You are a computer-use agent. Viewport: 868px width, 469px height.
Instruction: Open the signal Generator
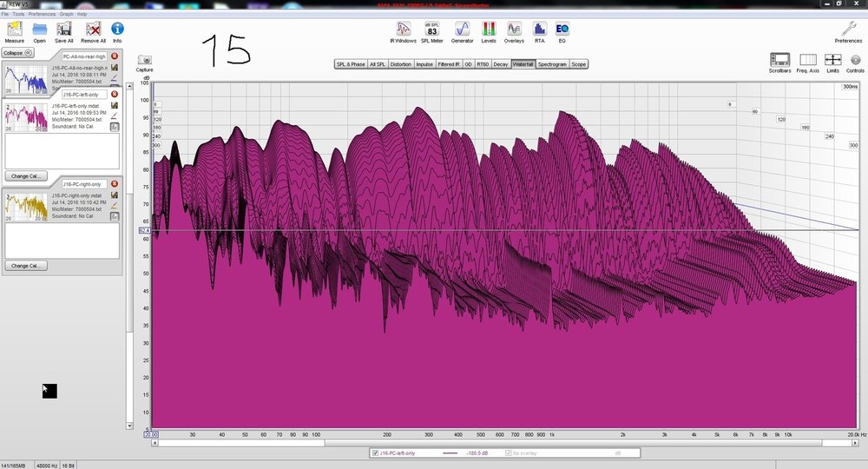[463, 32]
